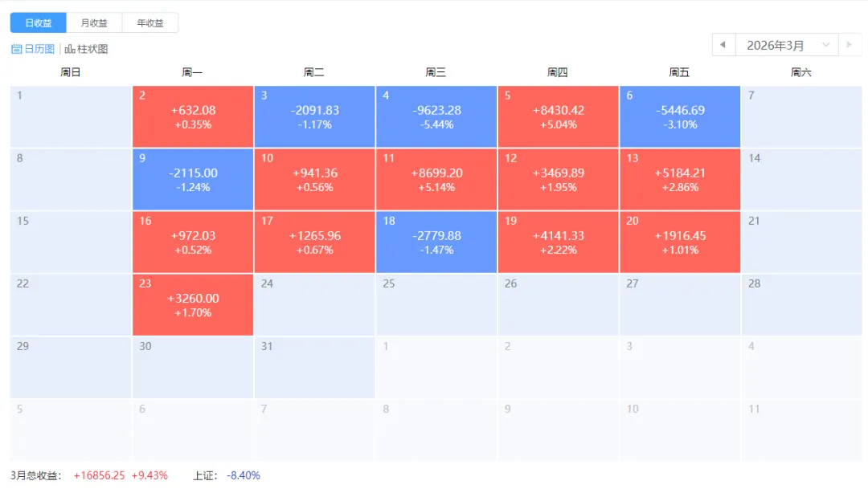Image resolution: width=868 pixels, height=493 pixels.
Task: Go to previous month arrow
Action: pyautogui.click(x=723, y=45)
